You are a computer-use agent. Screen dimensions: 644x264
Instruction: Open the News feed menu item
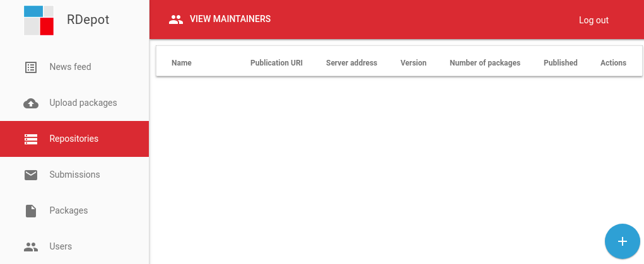point(74,67)
